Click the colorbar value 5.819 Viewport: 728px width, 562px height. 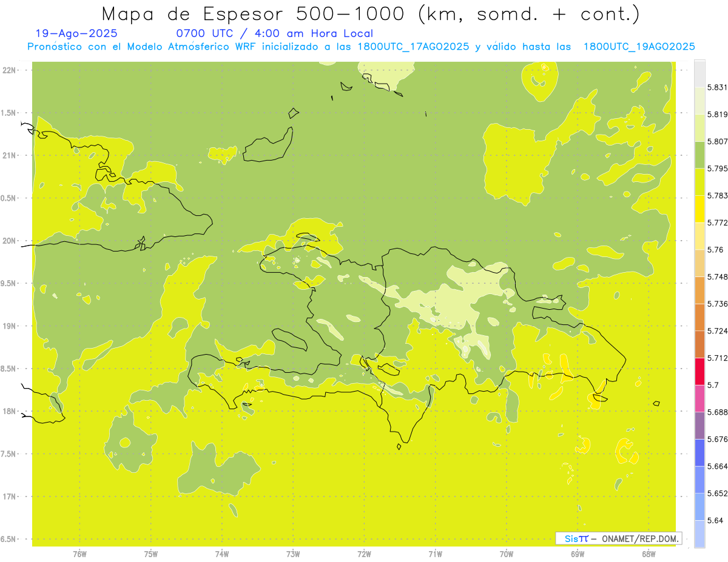717,115
